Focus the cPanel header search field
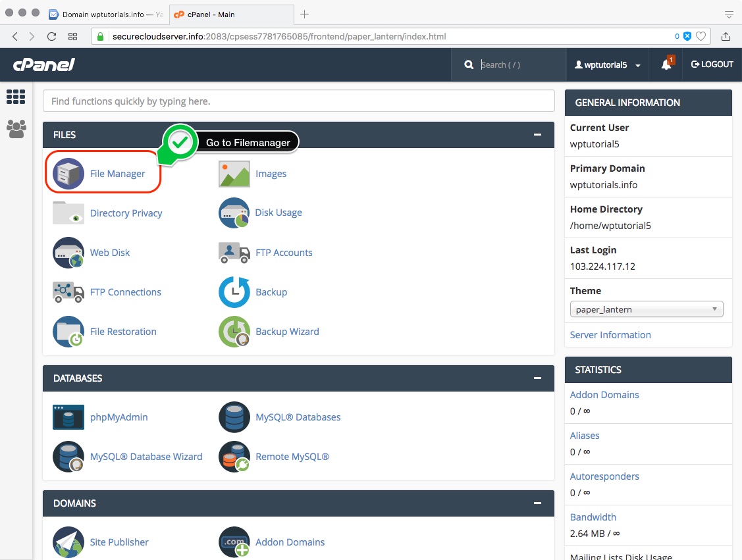Viewport: 742px width, 560px height. coord(519,64)
